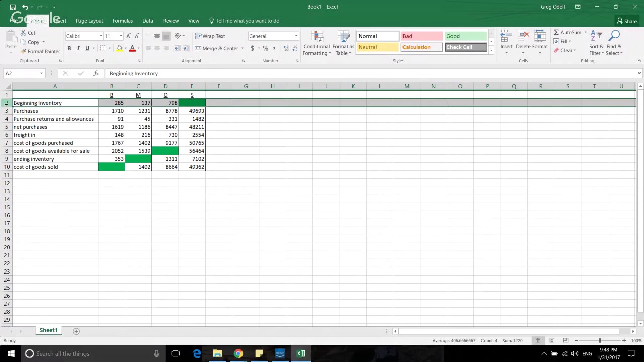Click the Share button
Screen dimensions: 644x362
click(x=627, y=21)
